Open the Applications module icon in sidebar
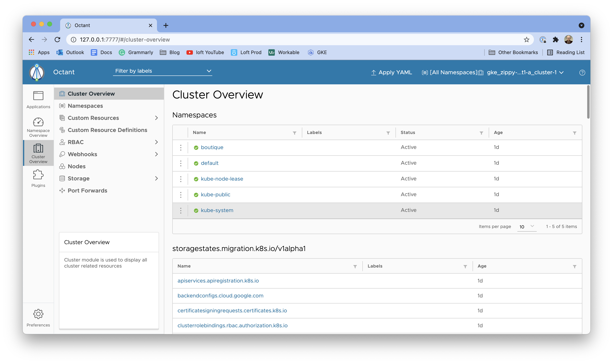613x364 pixels. pos(38,99)
